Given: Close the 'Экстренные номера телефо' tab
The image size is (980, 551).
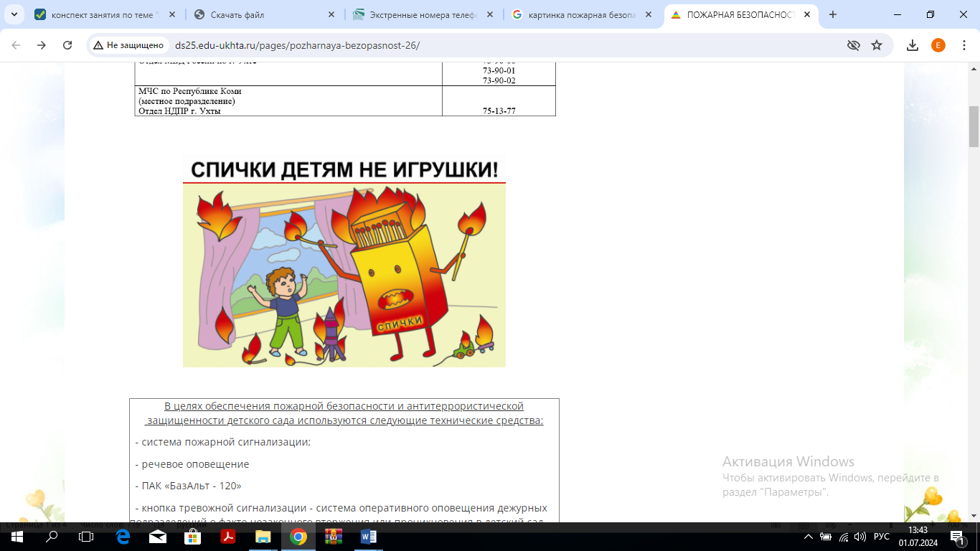Looking at the screenshot, I should [491, 14].
